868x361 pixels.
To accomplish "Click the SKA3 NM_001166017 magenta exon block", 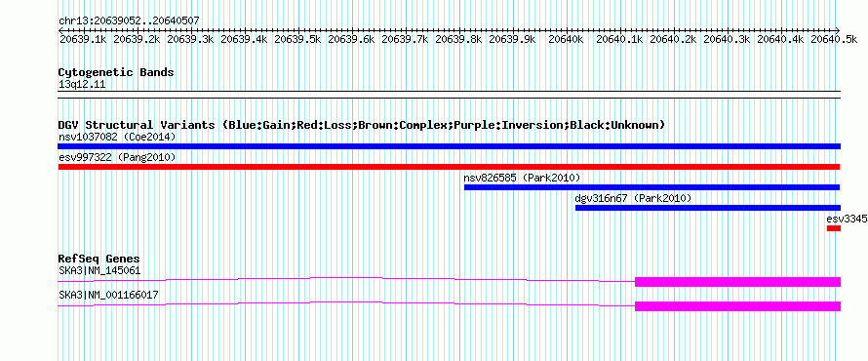I will tap(737, 306).
